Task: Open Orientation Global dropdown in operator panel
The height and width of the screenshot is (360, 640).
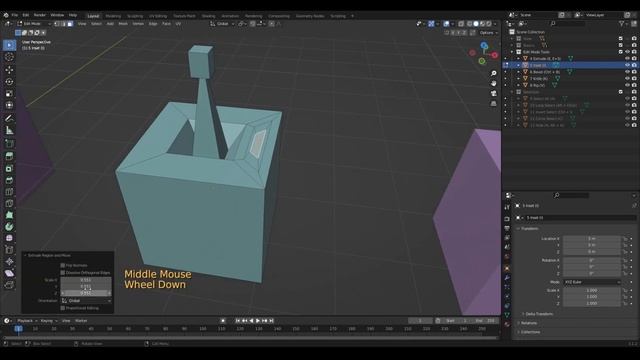Action: (x=86, y=301)
